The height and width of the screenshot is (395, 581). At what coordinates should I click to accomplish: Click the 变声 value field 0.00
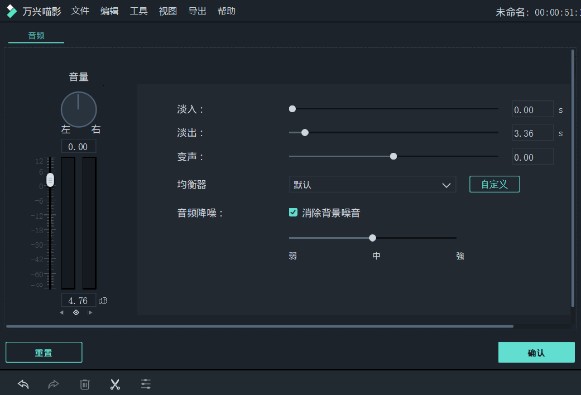click(x=532, y=157)
